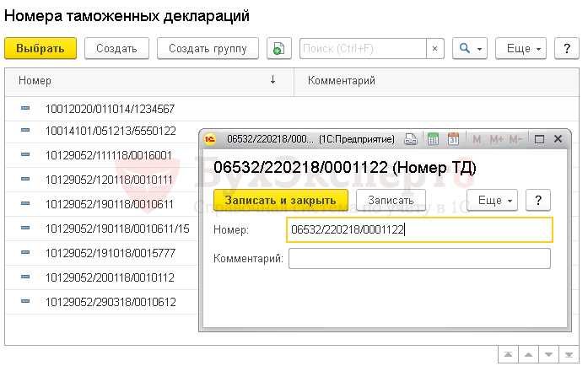Click the M+ memory button in the dialog title bar
This screenshot has height=366, width=588.
click(496, 139)
